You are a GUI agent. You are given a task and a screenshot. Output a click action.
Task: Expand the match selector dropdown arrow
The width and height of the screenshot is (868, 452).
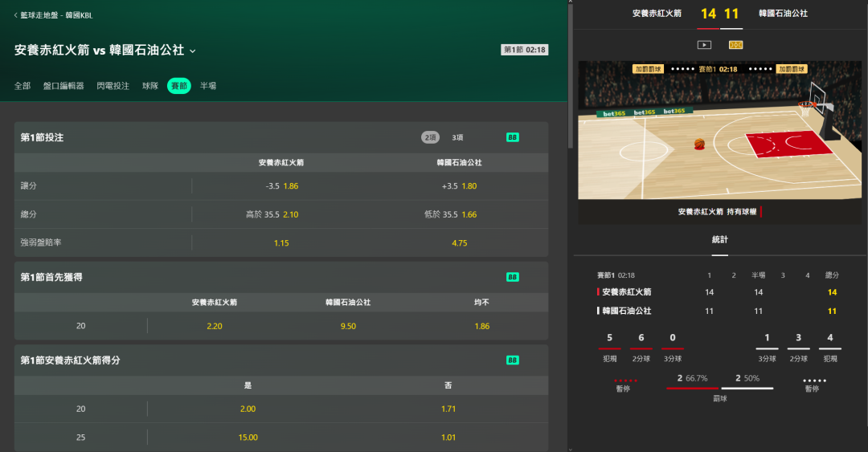point(193,51)
